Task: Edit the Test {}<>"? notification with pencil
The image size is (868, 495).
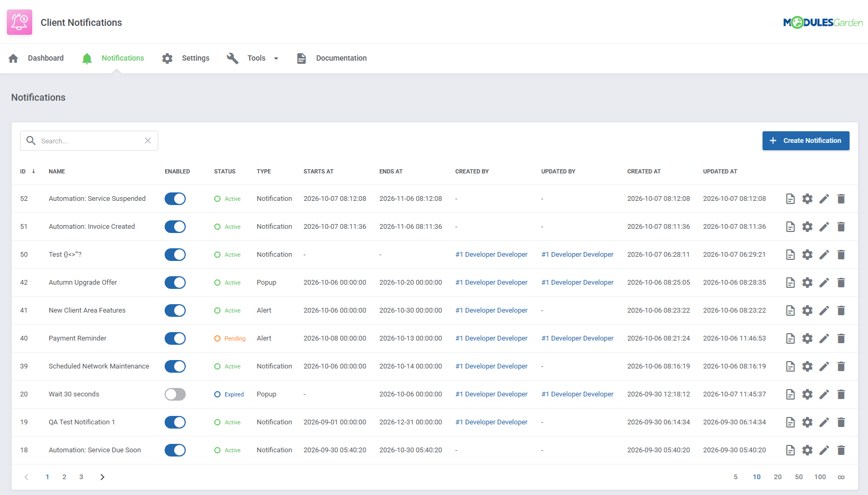Action: (824, 255)
